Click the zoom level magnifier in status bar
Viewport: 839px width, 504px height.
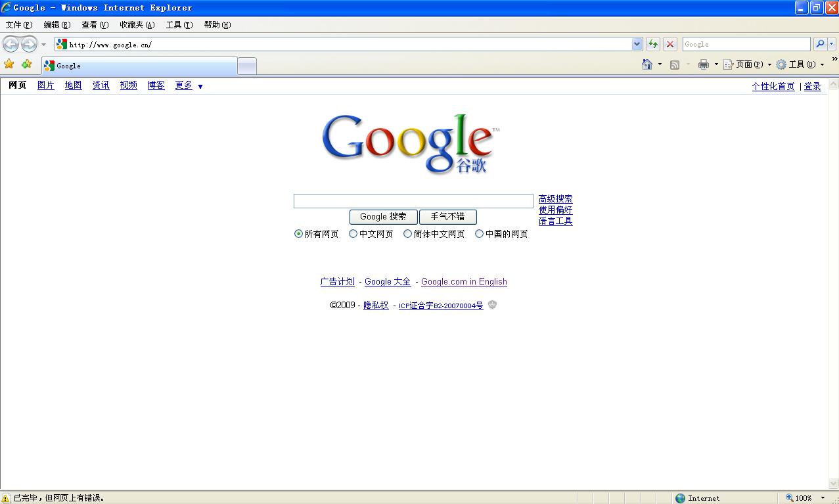[x=790, y=498]
